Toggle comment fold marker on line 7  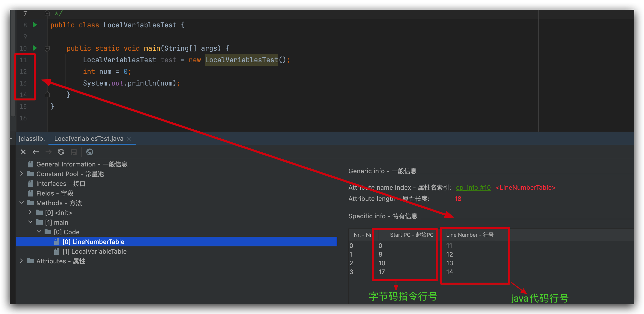(x=47, y=13)
